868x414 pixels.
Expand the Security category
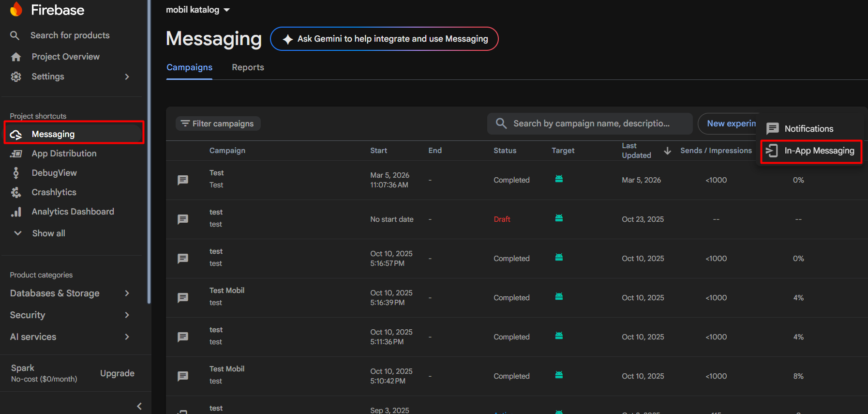tap(71, 315)
